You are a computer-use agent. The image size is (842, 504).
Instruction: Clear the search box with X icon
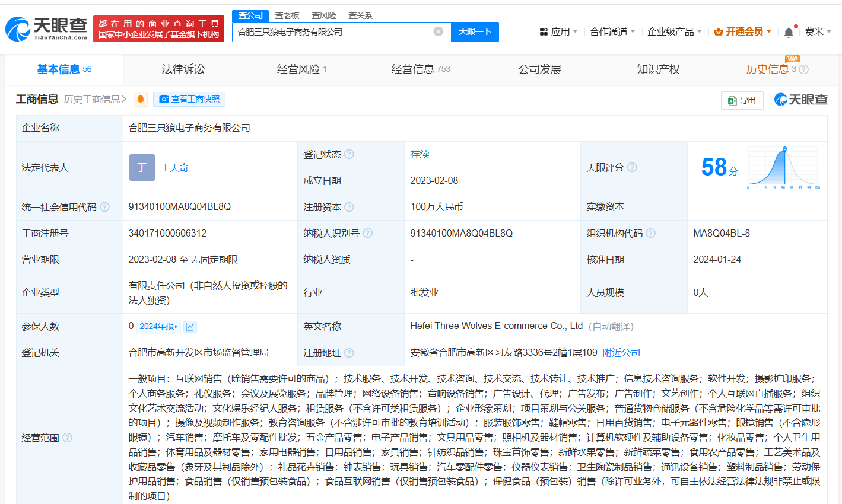[439, 31]
